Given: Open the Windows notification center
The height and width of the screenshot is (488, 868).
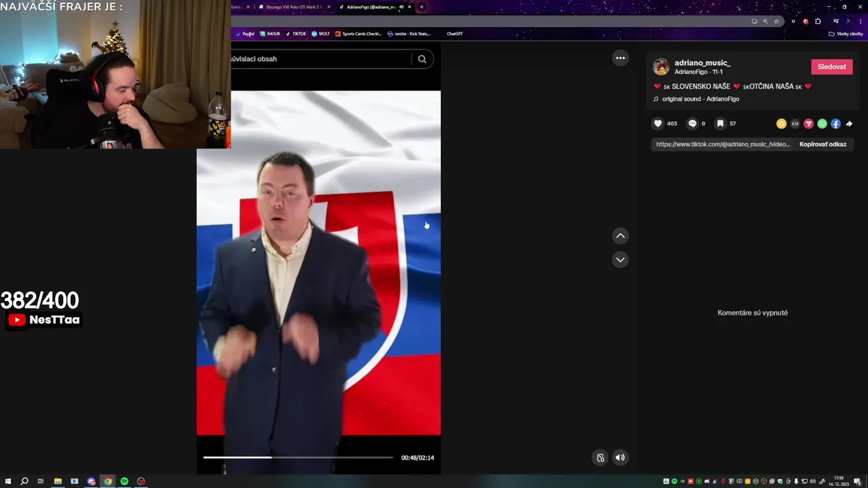Looking at the screenshot, I should [x=857, y=481].
